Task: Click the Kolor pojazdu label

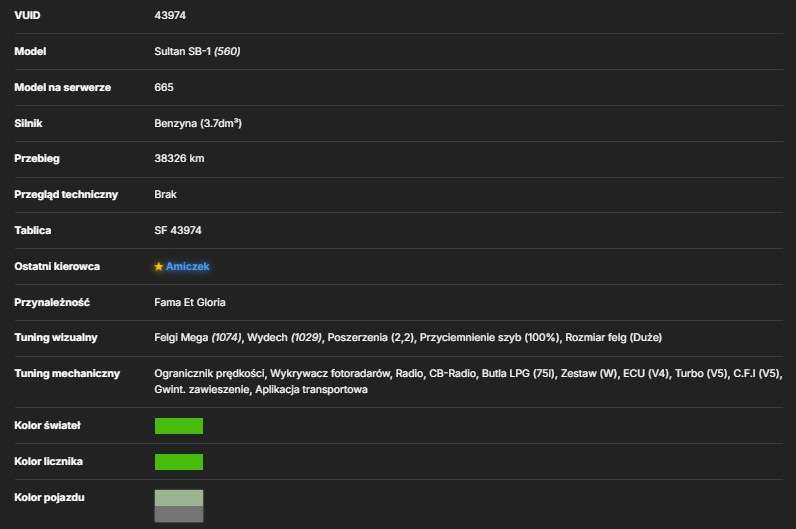Action: pyautogui.click(x=49, y=498)
